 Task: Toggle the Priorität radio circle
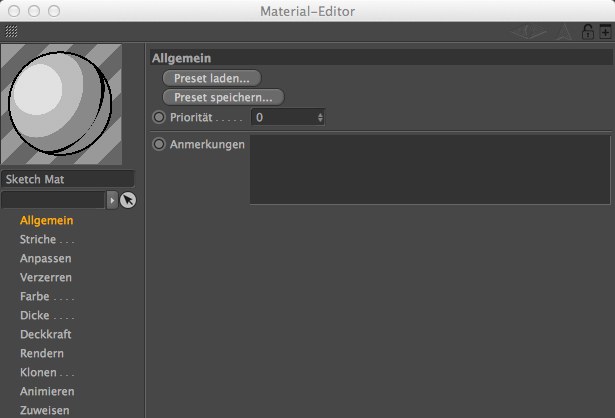pos(159,117)
